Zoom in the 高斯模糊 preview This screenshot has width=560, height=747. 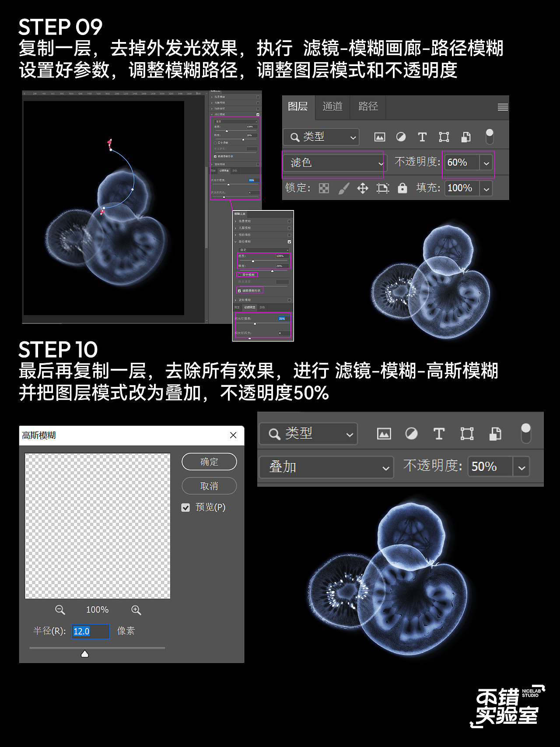(136, 610)
